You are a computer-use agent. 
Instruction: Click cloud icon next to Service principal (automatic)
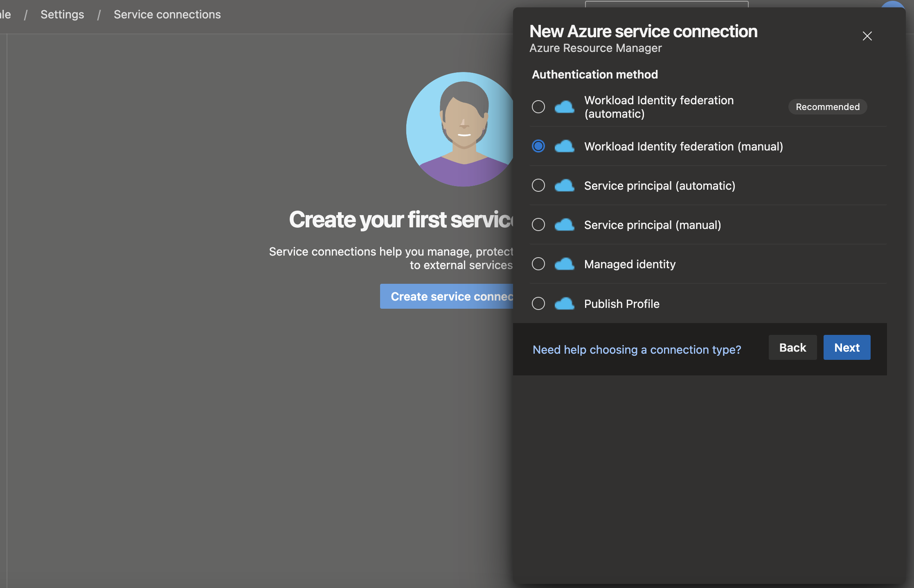point(564,185)
